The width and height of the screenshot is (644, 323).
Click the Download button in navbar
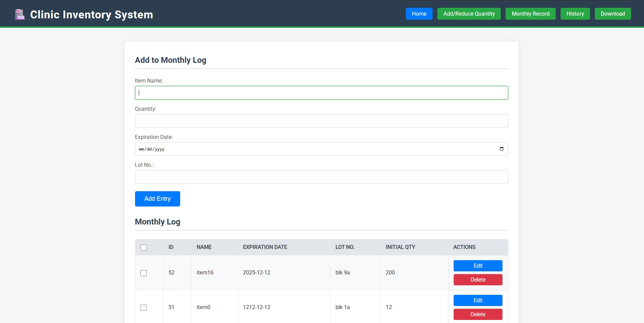pyautogui.click(x=612, y=14)
